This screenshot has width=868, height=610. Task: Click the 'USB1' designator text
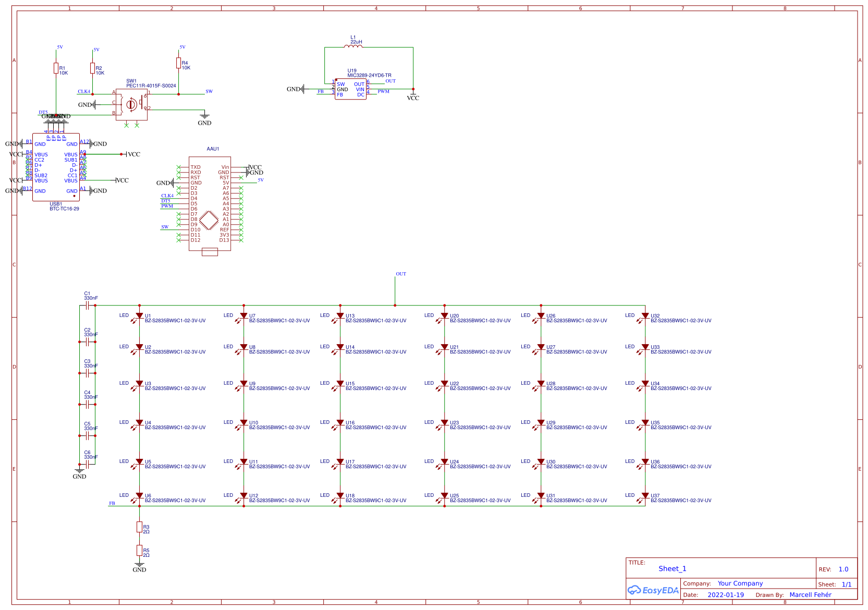pos(56,204)
